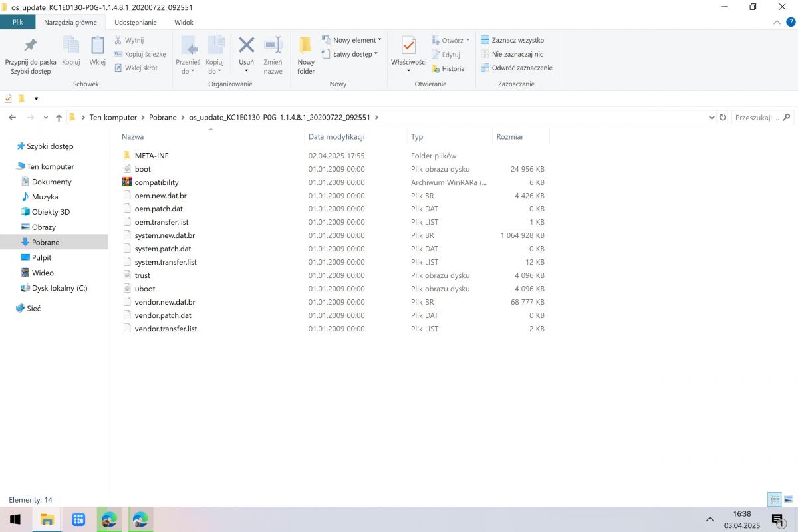Click the Kopiuj ribbon icon
Screen dimensions: 798x532
pos(71,52)
